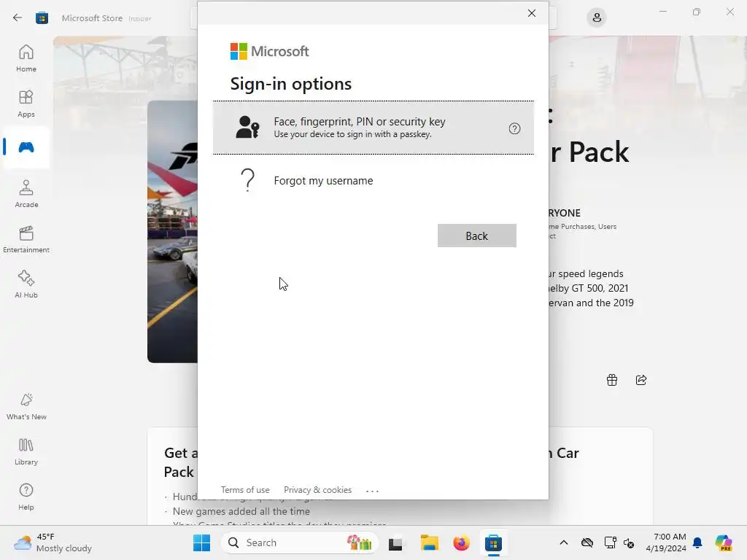747x560 pixels.
Task: Click the muted volume tray icon
Action: click(629, 542)
